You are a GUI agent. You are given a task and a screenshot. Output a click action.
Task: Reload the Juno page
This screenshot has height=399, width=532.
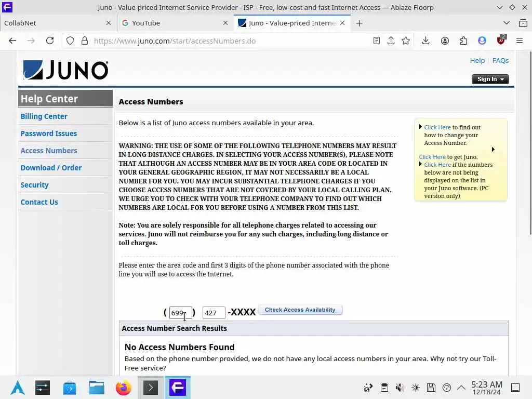click(x=50, y=41)
